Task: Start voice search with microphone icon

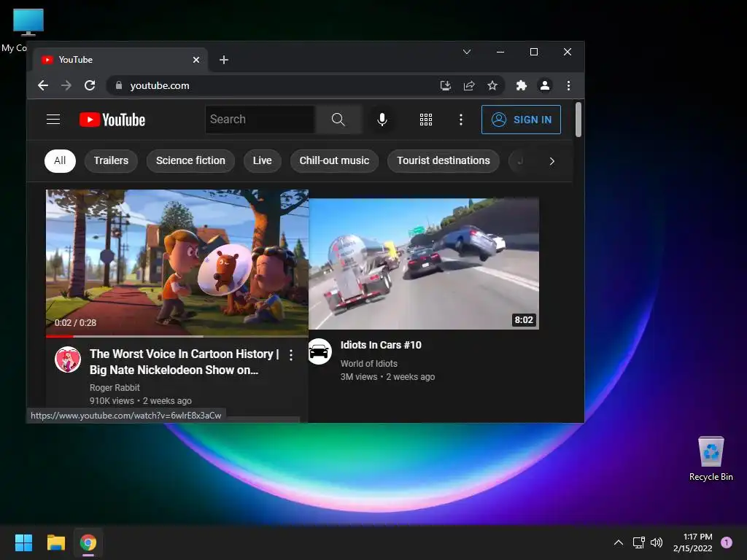Action: coord(382,120)
